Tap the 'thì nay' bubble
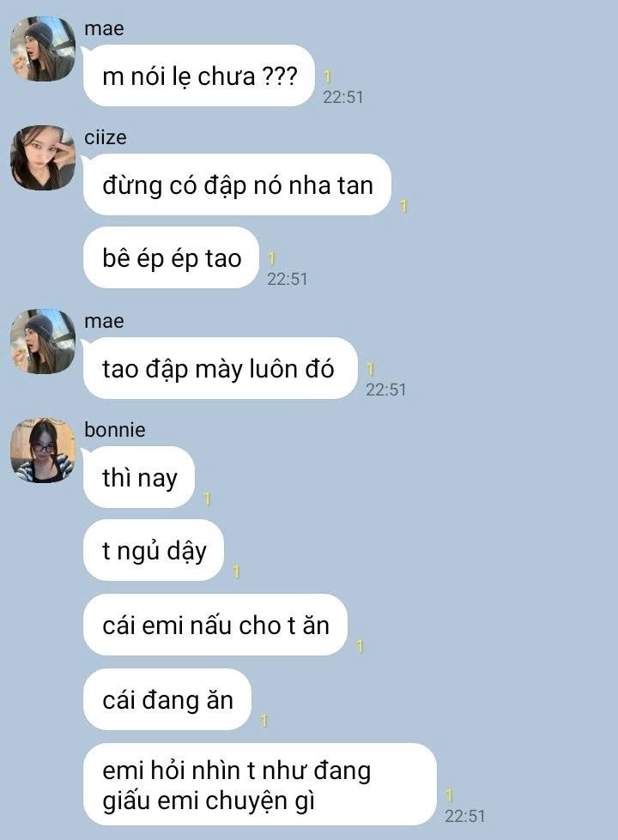 point(139,477)
